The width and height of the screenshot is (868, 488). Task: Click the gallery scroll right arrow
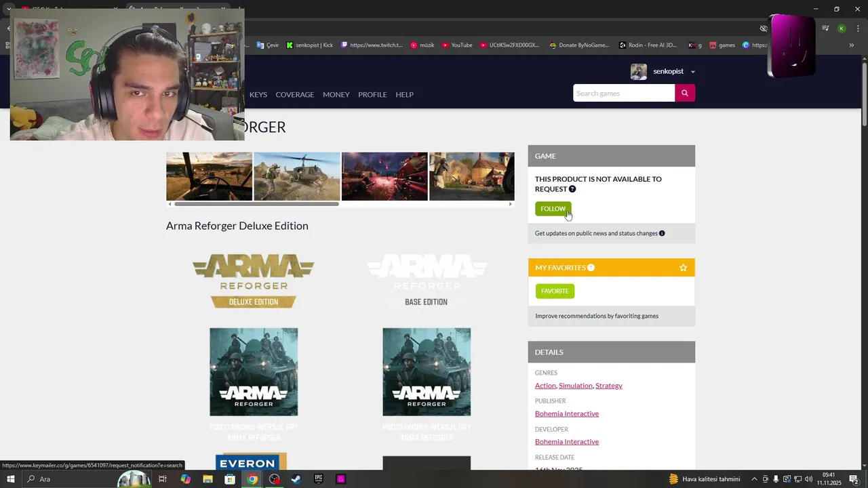click(x=511, y=204)
